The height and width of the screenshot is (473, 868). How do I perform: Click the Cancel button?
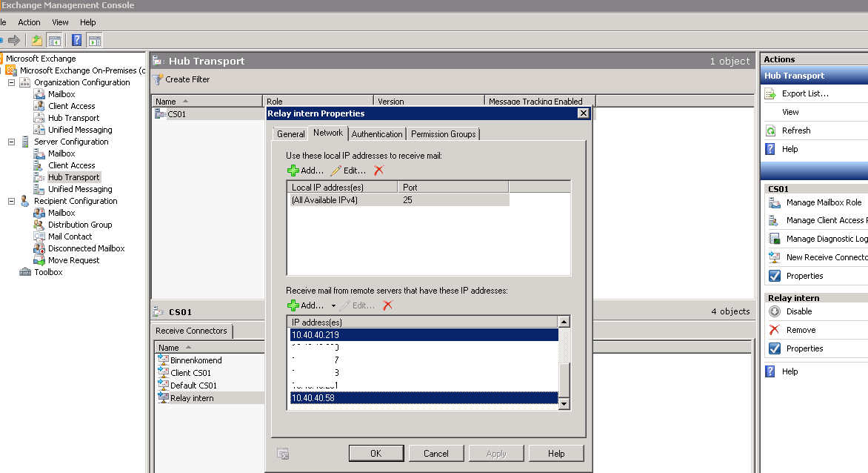tap(435, 454)
